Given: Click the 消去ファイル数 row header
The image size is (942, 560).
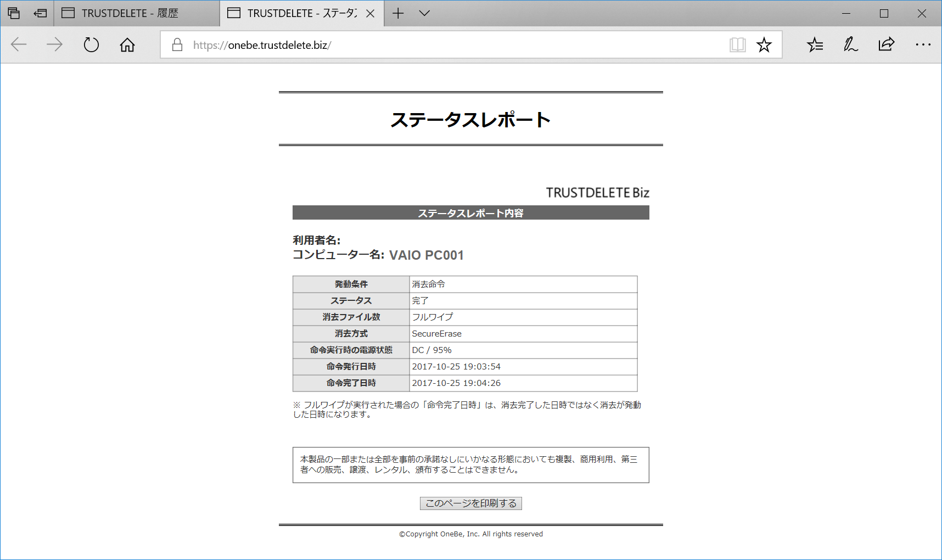Looking at the screenshot, I should [351, 317].
